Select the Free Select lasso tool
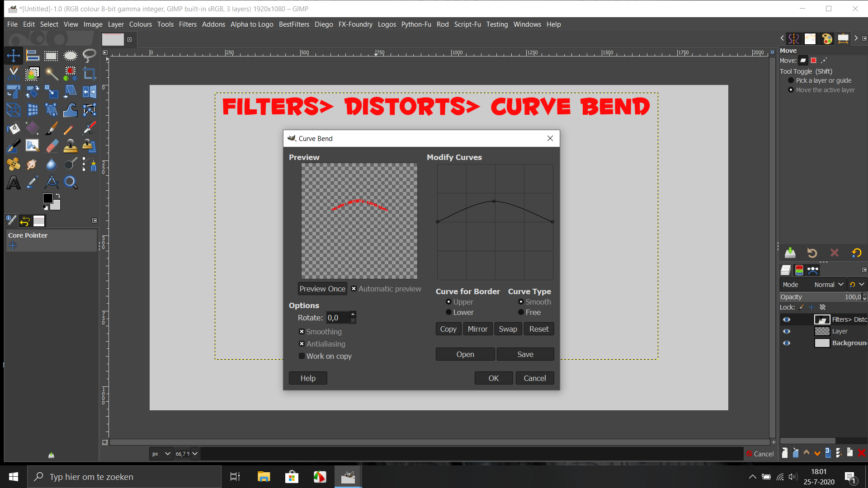Screen dimensions: 868x488 coord(89,56)
